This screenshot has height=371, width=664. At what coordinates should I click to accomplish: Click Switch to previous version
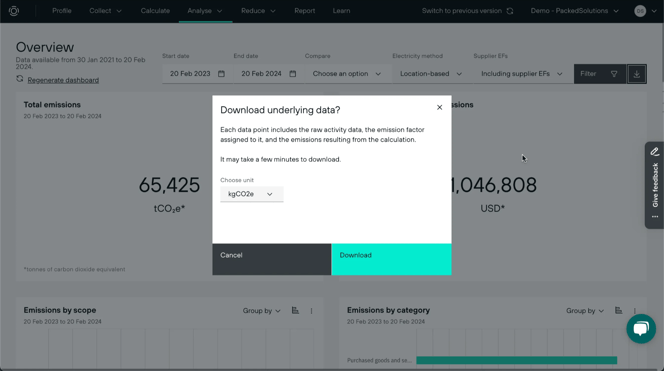(x=462, y=11)
